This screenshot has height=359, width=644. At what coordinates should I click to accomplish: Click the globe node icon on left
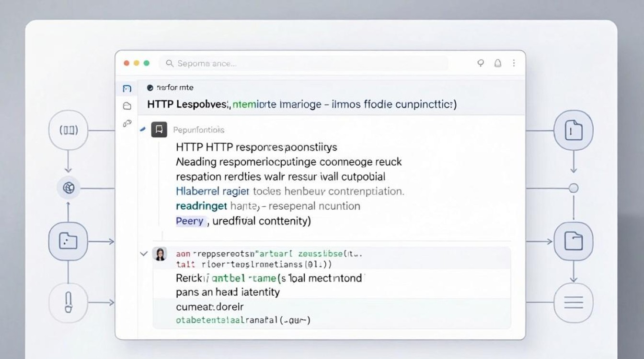click(69, 188)
